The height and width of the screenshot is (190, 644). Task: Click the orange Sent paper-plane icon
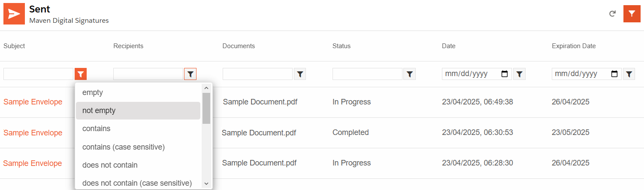pyautogui.click(x=14, y=13)
